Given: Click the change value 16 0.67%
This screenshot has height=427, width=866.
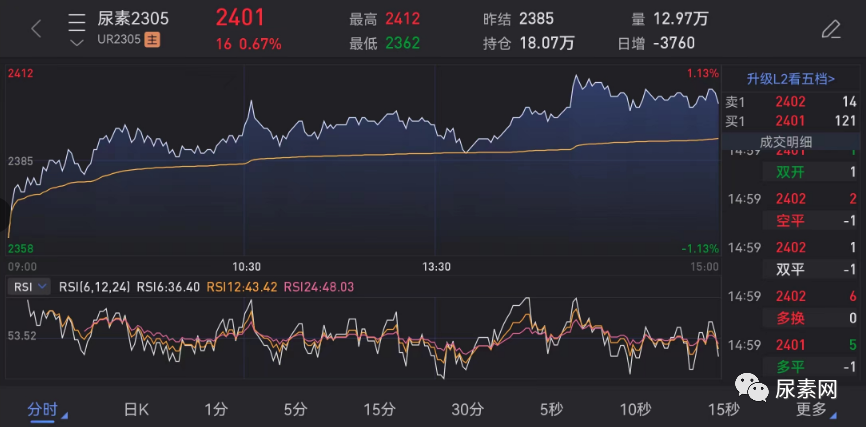Looking at the screenshot, I should coord(249,44).
